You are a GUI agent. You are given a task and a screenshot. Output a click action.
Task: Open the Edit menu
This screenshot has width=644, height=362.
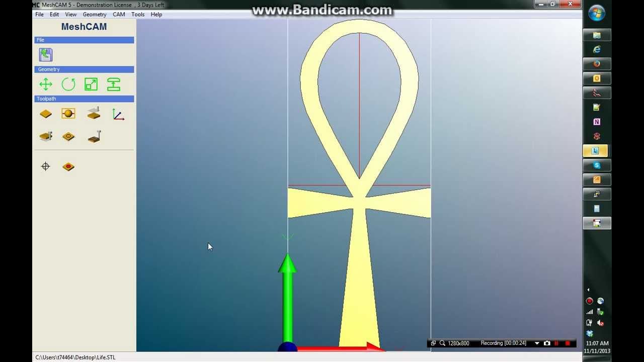tap(54, 15)
